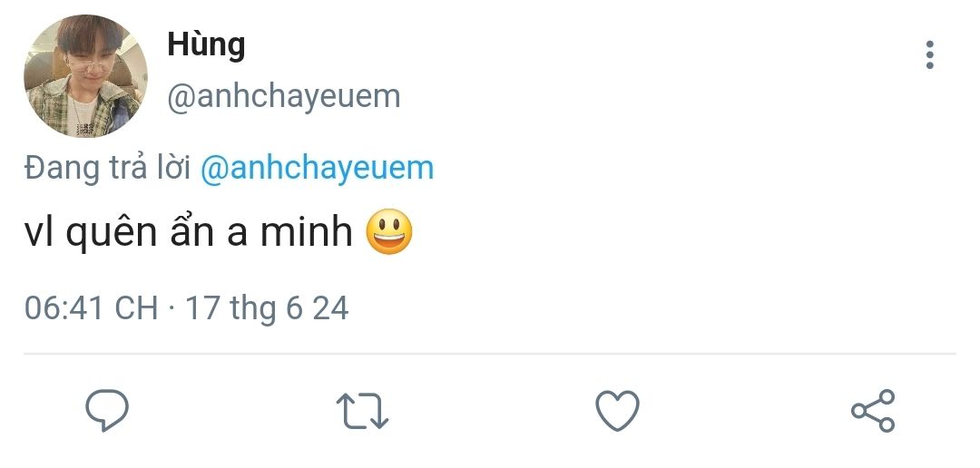Click the grinning face emoji
980x468 pixels.
[389, 232]
